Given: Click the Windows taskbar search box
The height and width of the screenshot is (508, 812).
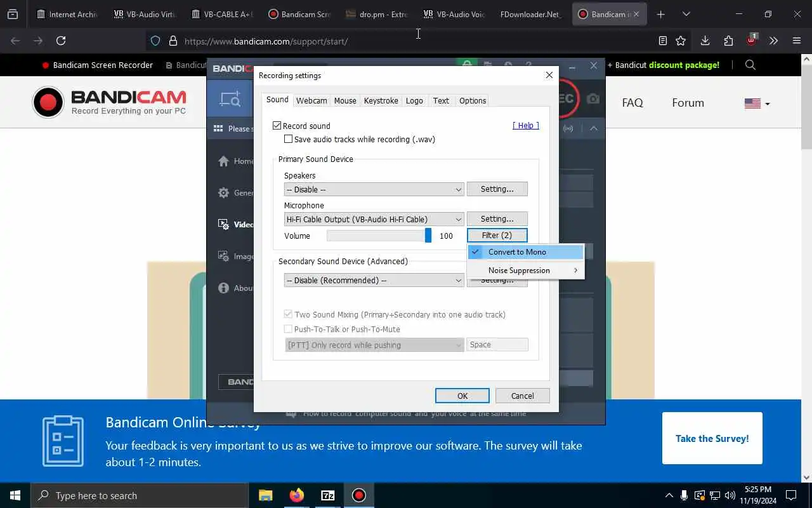Looking at the screenshot, I should [x=140, y=495].
